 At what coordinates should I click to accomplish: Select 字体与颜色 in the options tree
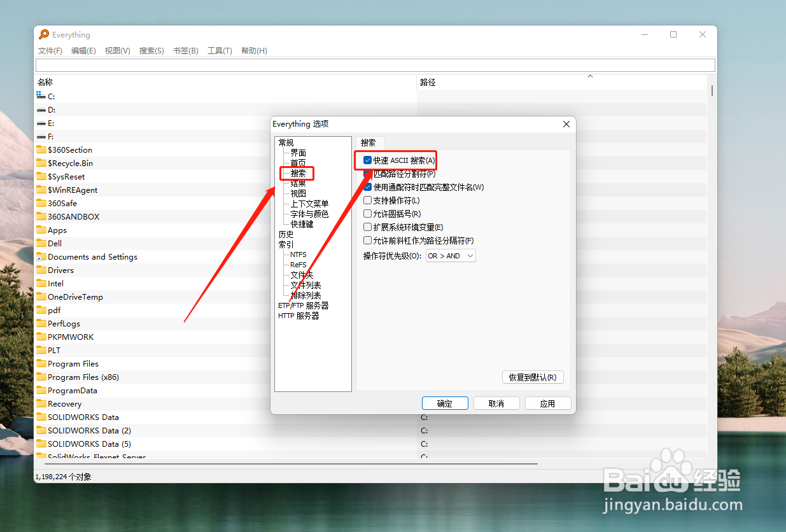(310, 214)
